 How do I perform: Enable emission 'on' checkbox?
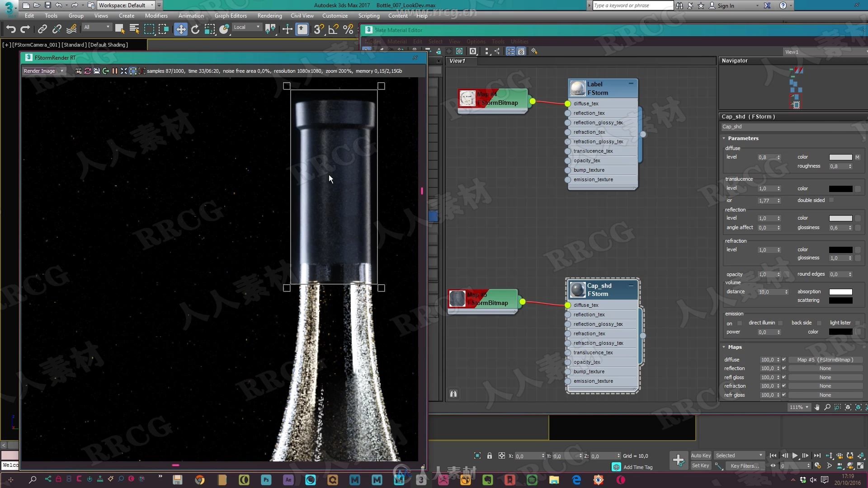(x=740, y=323)
